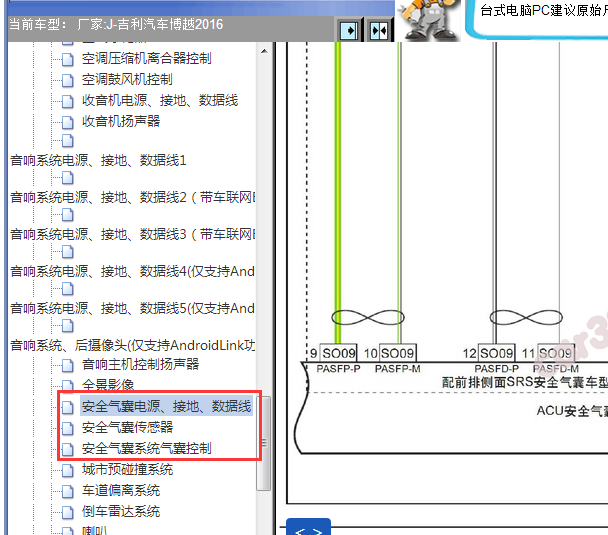This screenshot has height=535, width=608.
Task: Click document icon beside 安全气囊系统气囊控制
Action: point(67,449)
